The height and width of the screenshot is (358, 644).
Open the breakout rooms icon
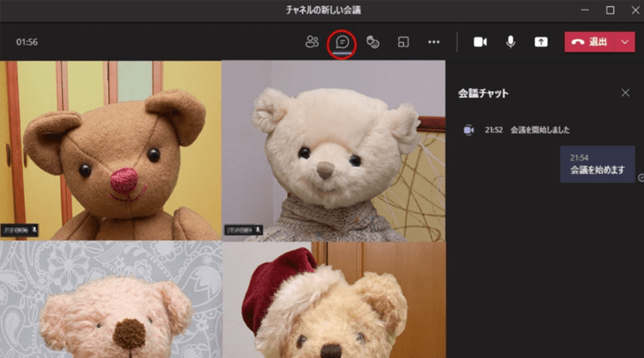point(403,42)
